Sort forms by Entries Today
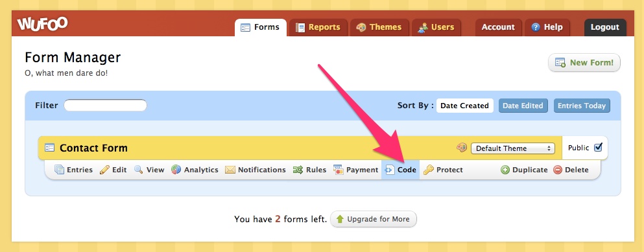 (582, 106)
